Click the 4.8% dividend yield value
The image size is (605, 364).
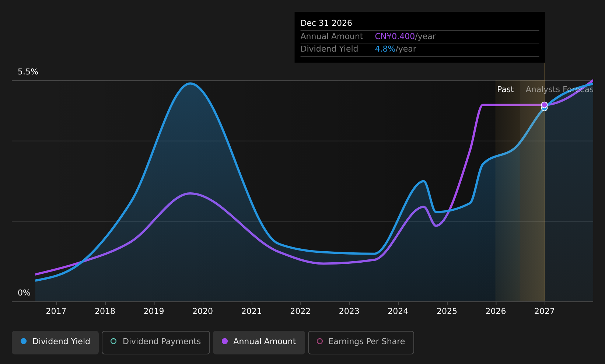click(x=385, y=49)
